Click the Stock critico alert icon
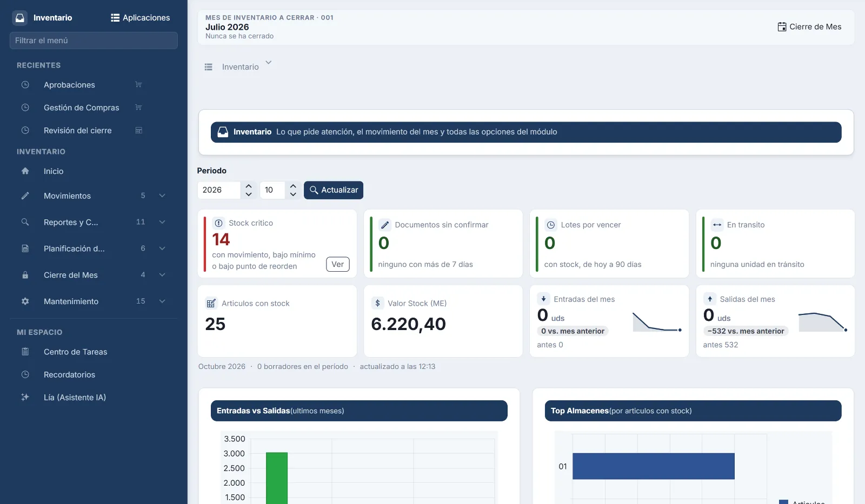The width and height of the screenshot is (865, 504). click(x=218, y=223)
